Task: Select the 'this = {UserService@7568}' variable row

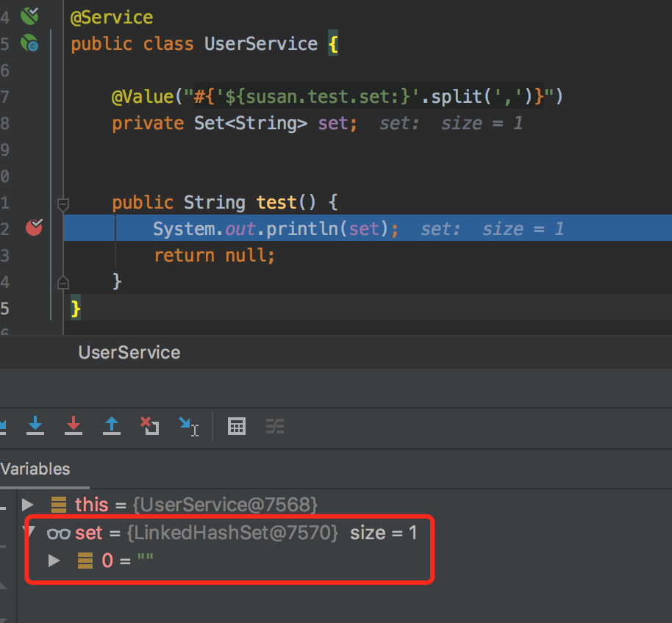Action: [x=196, y=505]
